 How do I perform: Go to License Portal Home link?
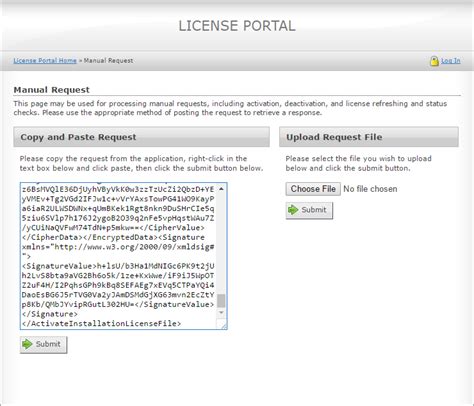point(45,61)
